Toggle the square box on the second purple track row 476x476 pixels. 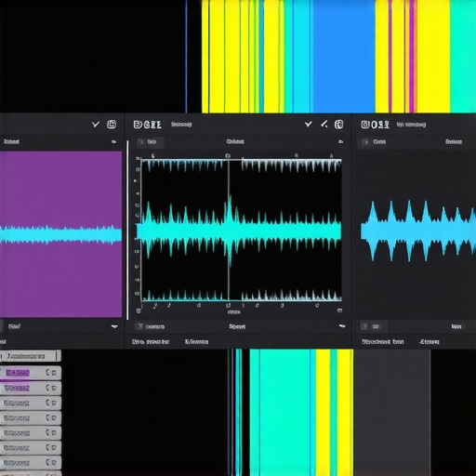coord(54,388)
